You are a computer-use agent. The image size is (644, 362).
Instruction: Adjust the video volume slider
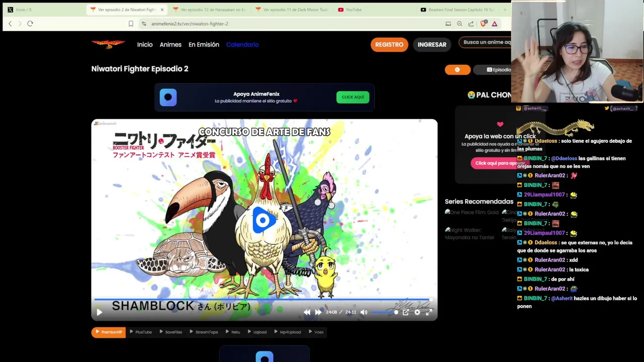coord(385,312)
